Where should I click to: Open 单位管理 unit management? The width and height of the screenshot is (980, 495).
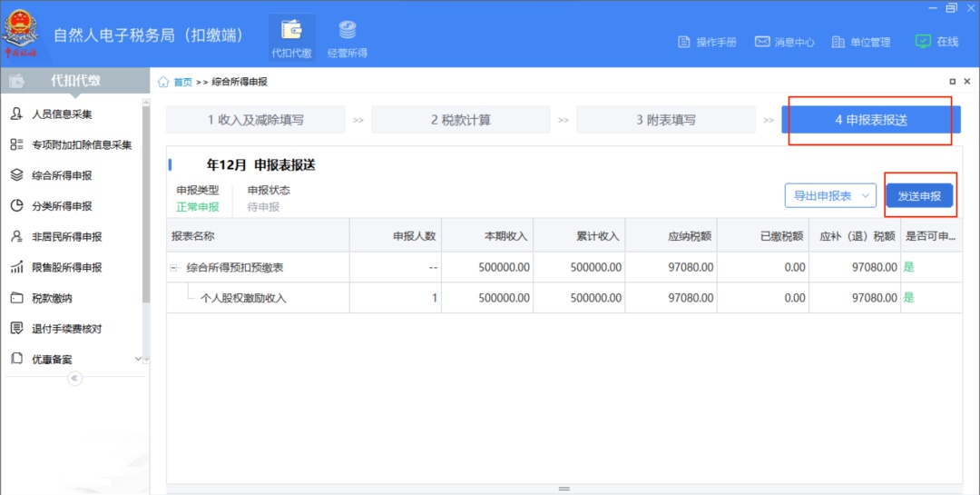pos(861,42)
